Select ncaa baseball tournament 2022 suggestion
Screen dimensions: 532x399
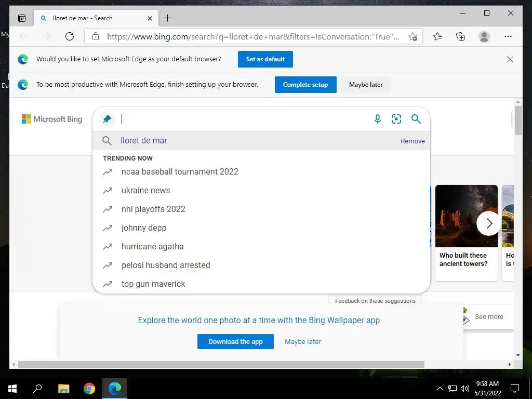261,171
